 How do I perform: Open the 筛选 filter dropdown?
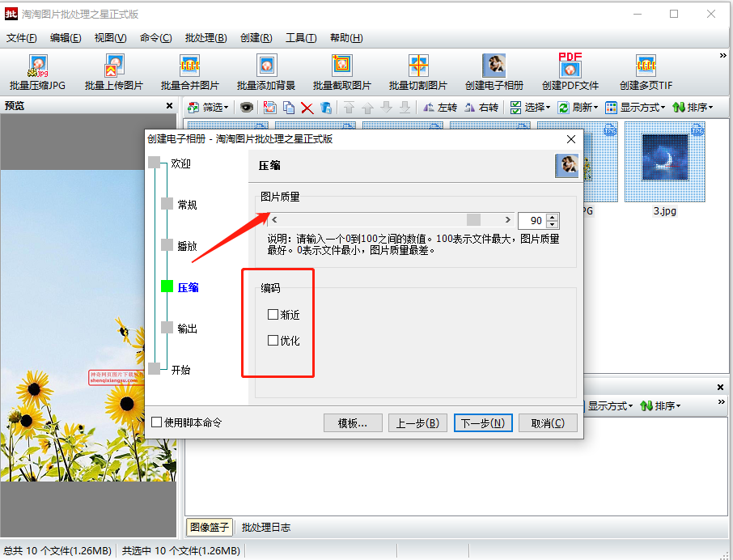(x=208, y=108)
